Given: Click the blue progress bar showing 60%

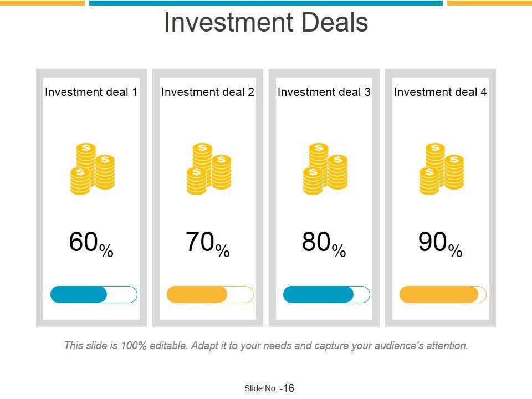Looking at the screenshot, I should [94, 295].
